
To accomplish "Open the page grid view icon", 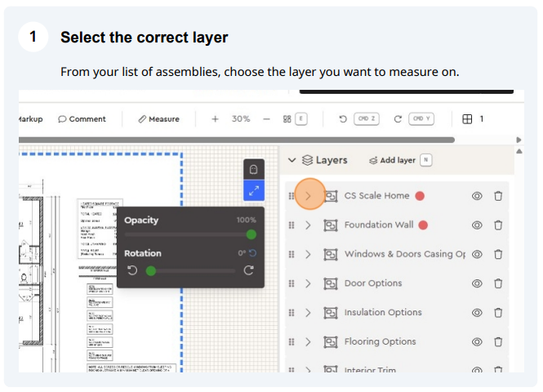I will point(287,119).
